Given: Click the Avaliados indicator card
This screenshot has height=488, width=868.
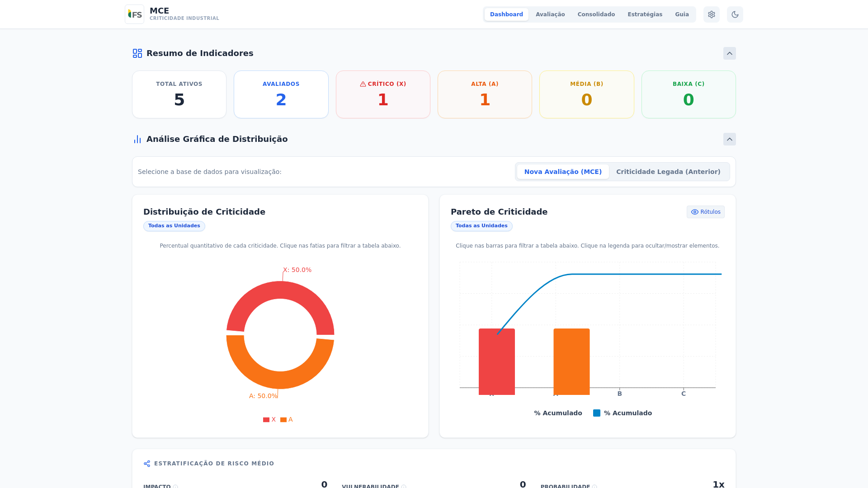Looking at the screenshot, I should (281, 94).
